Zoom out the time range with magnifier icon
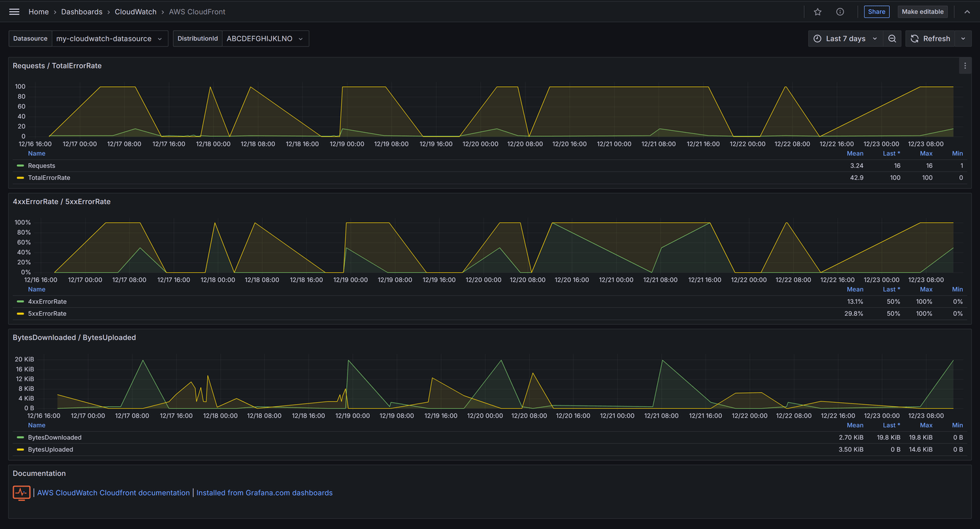Viewport: 980px width, 529px height. [892, 38]
